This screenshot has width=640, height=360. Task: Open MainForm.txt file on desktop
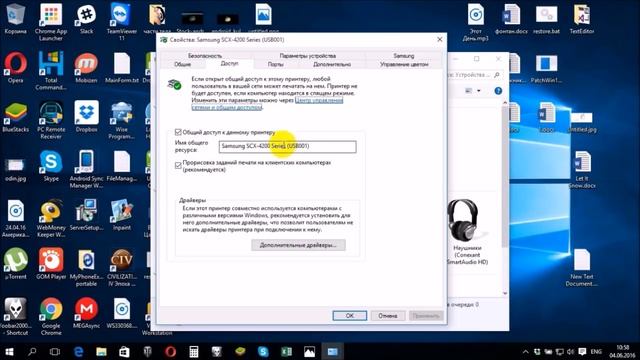[x=122, y=68]
